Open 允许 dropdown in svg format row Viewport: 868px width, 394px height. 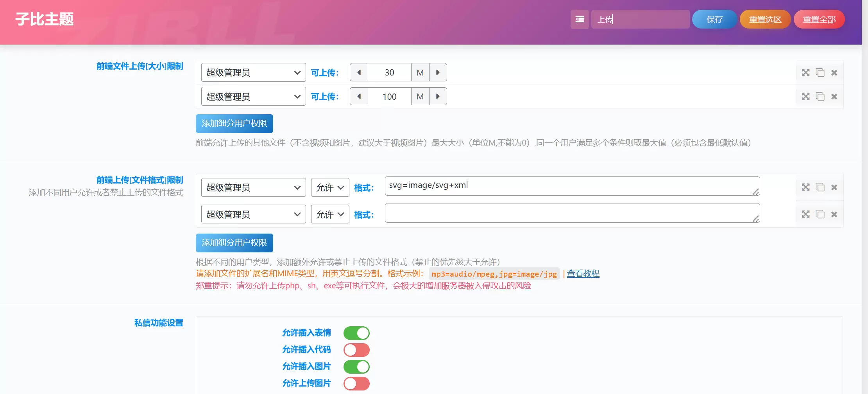(330, 187)
